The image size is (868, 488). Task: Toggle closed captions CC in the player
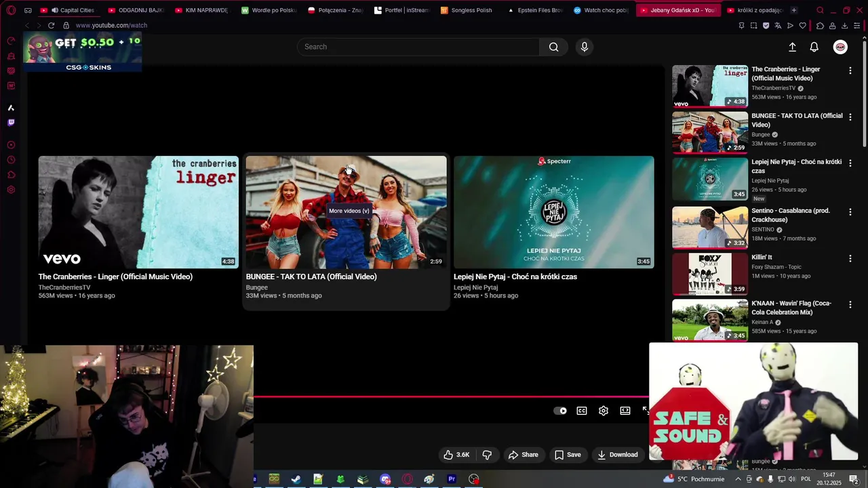tap(582, 411)
